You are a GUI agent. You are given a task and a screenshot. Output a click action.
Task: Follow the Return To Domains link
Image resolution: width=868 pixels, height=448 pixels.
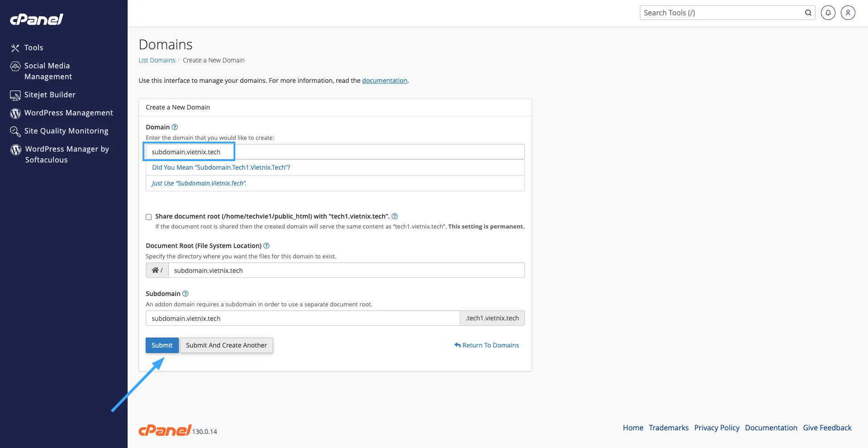[x=487, y=345]
